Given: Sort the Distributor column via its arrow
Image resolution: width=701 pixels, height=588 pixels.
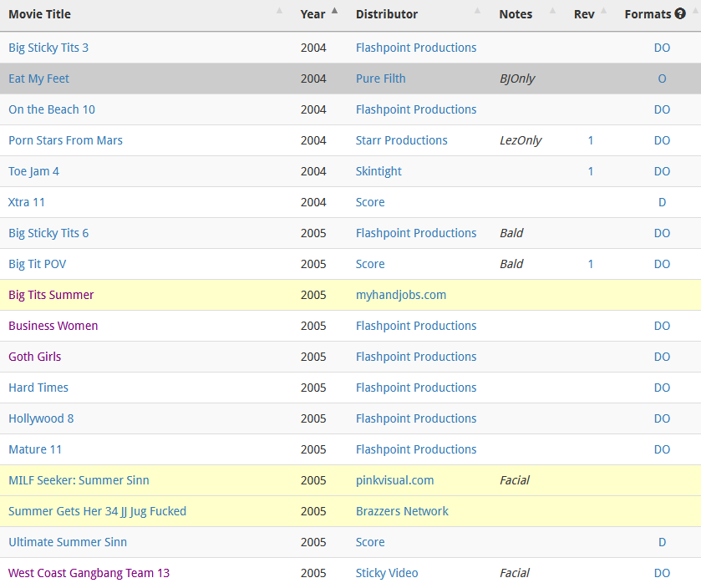Looking at the screenshot, I should (x=477, y=11).
